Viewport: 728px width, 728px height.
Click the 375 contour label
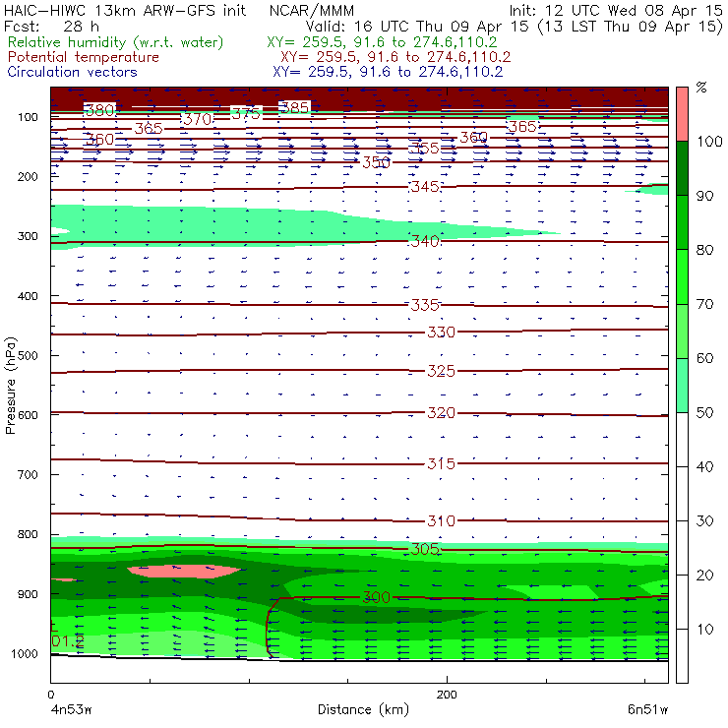click(246, 114)
